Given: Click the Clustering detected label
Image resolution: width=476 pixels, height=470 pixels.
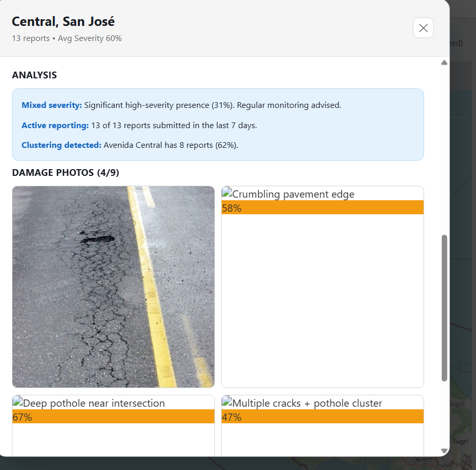Looking at the screenshot, I should (x=61, y=145).
